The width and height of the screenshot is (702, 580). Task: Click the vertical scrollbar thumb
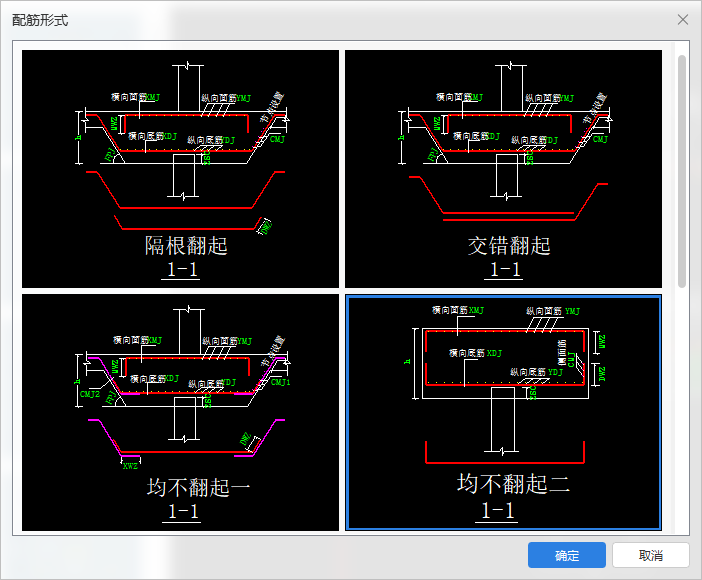pos(682,171)
